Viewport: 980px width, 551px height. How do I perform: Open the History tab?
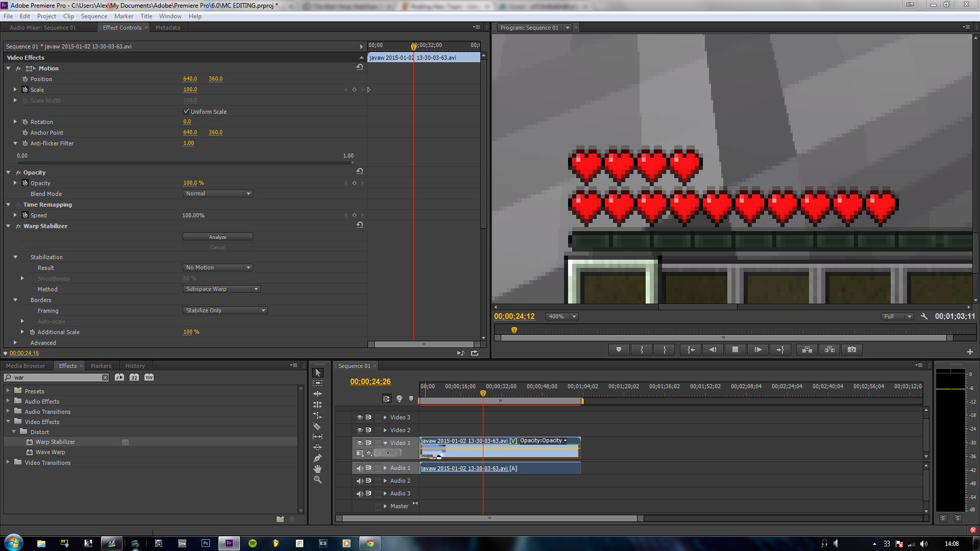135,366
